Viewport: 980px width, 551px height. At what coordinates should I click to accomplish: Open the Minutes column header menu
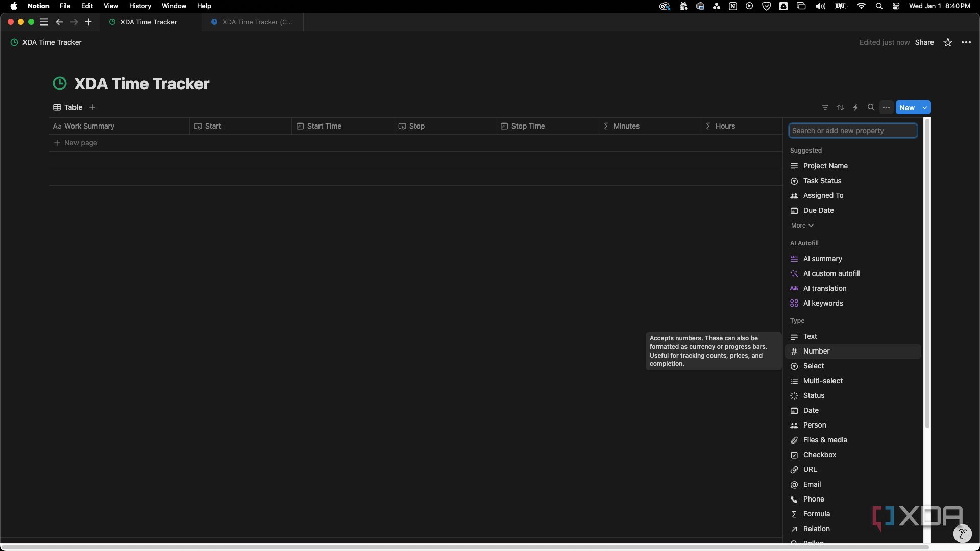point(649,126)
